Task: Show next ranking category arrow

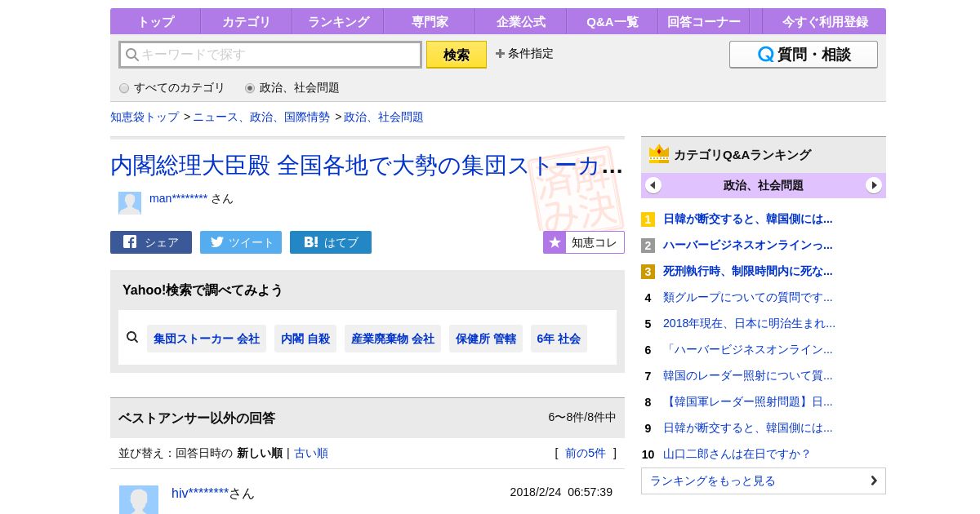Action: [x=874, y=185]
